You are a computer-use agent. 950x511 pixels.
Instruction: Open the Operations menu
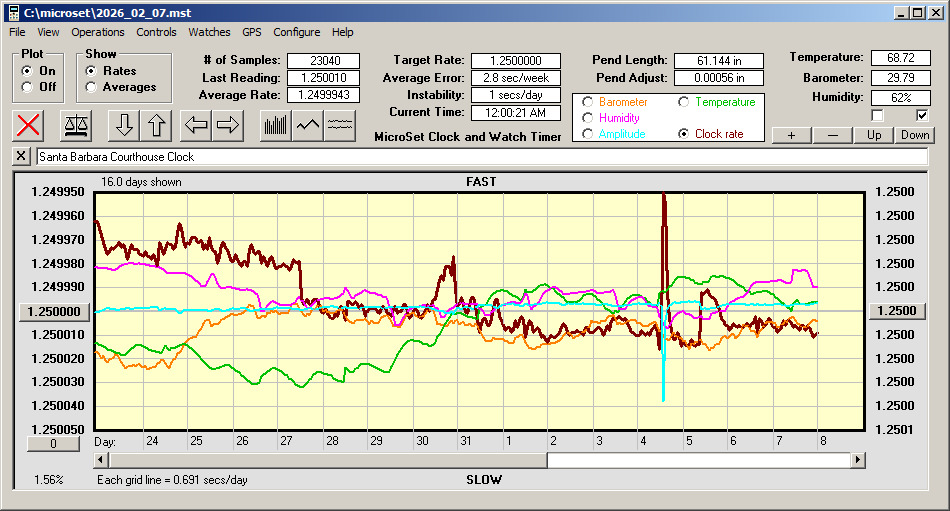click(98, 32)
